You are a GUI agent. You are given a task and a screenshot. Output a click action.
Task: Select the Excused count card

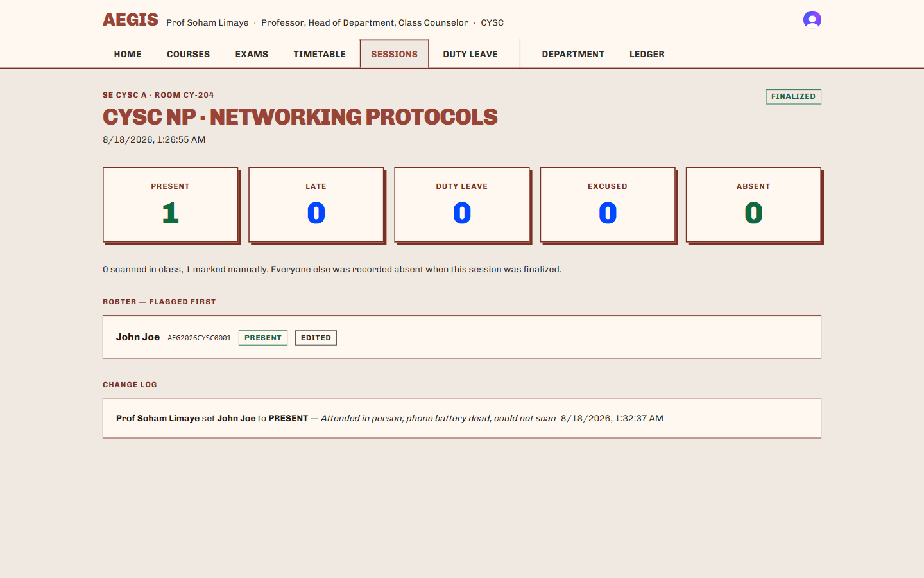[608, 205]
